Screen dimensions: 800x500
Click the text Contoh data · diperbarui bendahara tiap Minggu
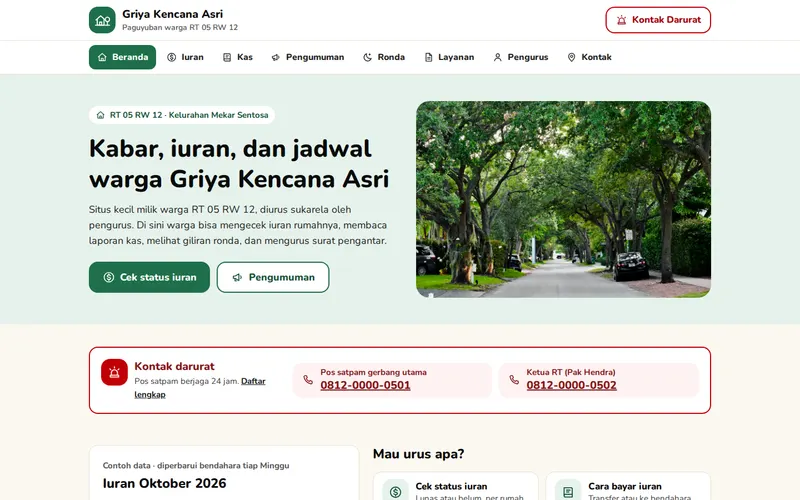(x=196, y=465)
